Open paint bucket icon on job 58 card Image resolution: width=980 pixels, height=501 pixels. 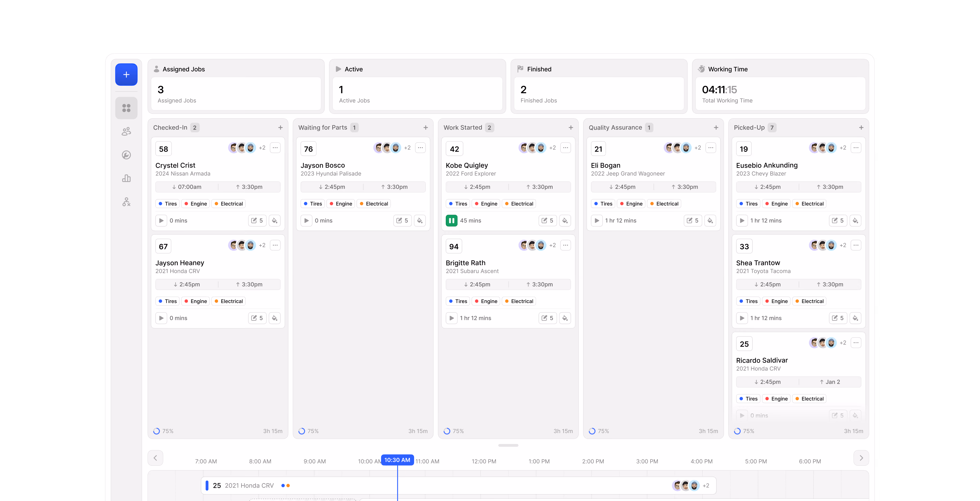coord(275,221)
